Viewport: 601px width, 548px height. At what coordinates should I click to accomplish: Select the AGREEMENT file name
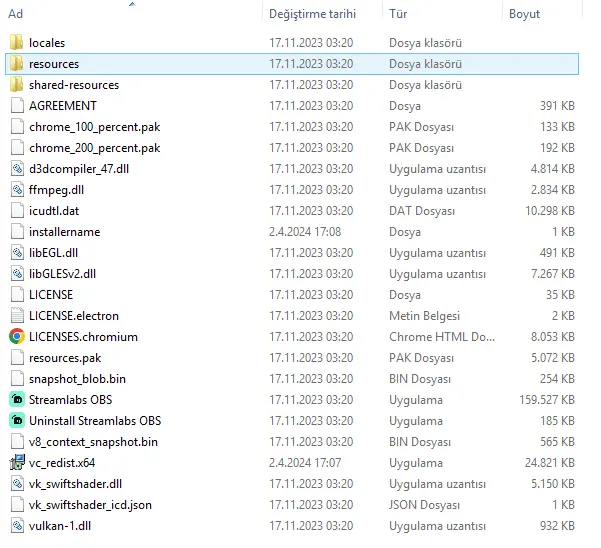[63, 106]
